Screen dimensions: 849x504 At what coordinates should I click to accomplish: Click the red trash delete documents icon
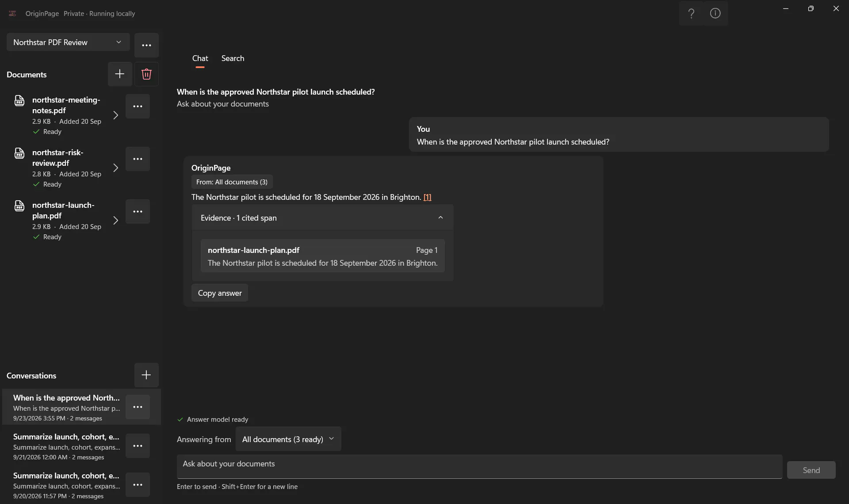[146, 74]
